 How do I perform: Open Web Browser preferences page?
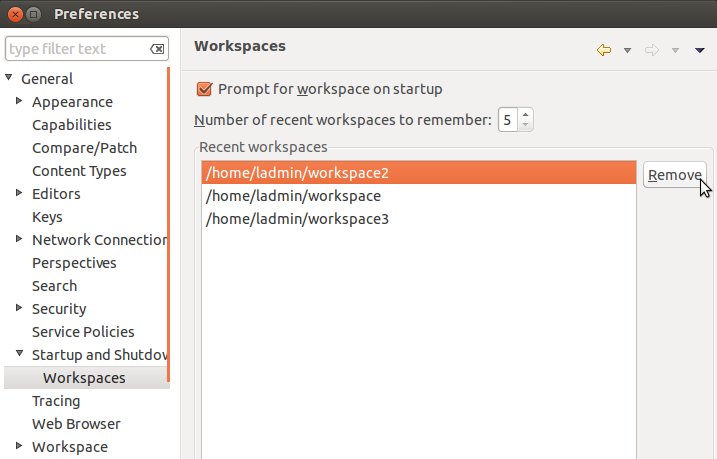[76, 424]
